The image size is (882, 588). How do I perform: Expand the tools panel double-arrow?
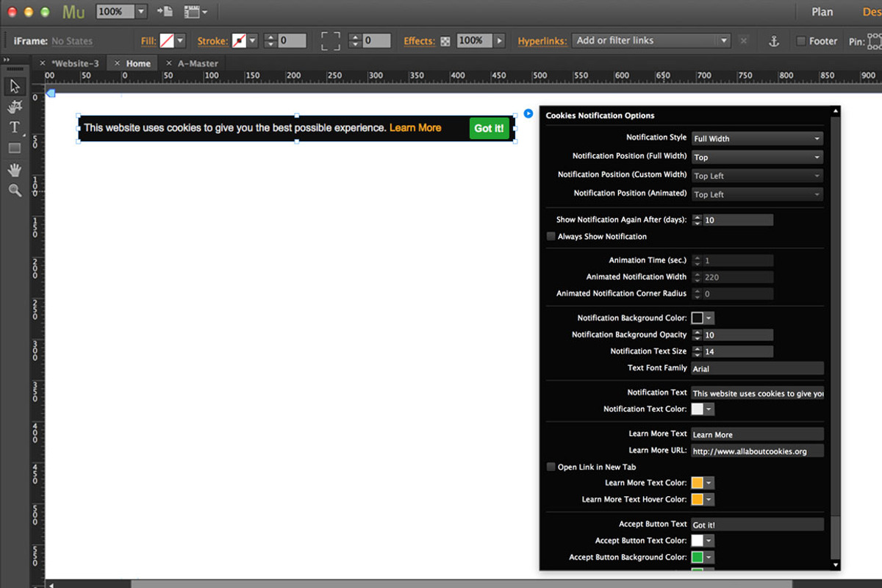click(7, 60)
